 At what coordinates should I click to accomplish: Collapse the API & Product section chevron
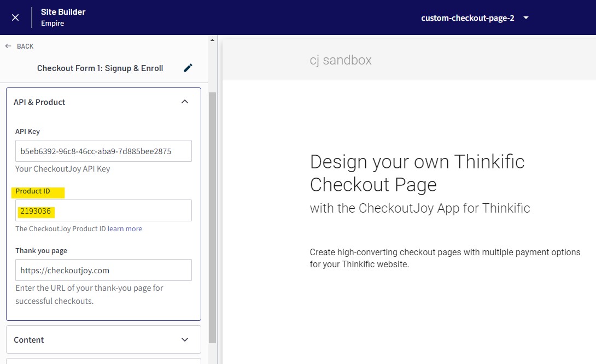(185, 102)
